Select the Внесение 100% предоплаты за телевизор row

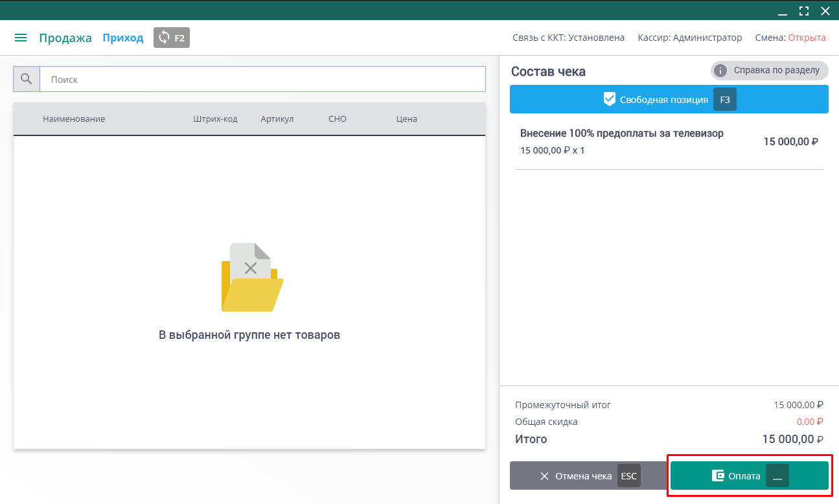[x=669, y=142]
